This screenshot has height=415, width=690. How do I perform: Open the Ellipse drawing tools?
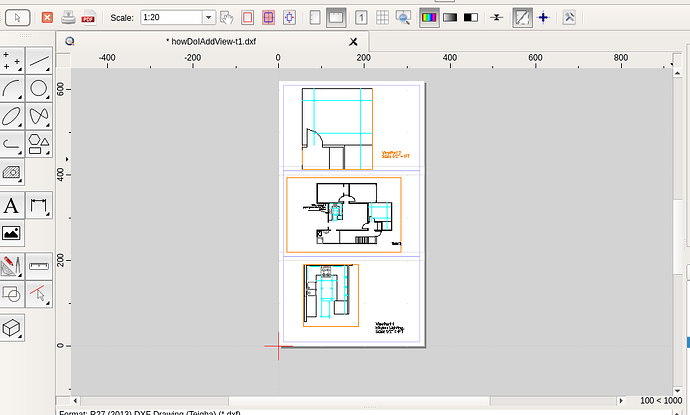pyautogui.click(x=12, y=116)
